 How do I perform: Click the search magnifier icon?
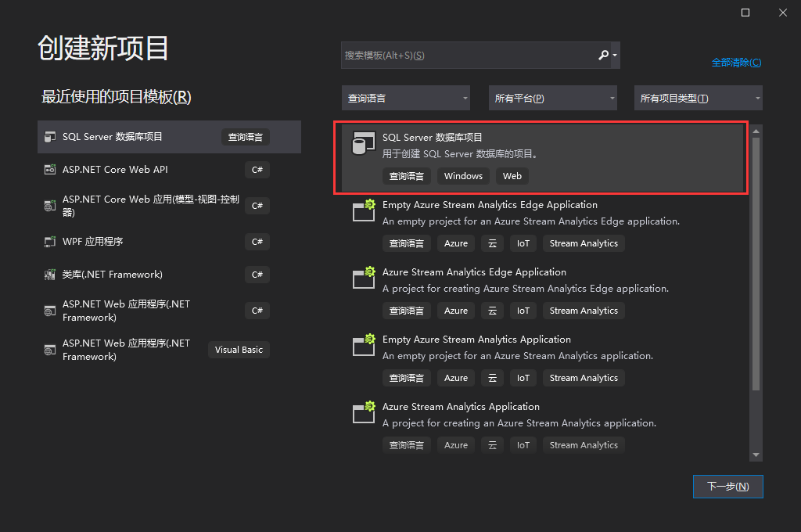[603, 56]
